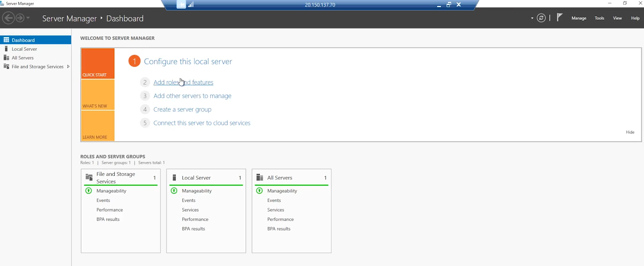Open Manageability in File and Storage Services tile
The image size is (644, 266).
(x=111, y=191)
